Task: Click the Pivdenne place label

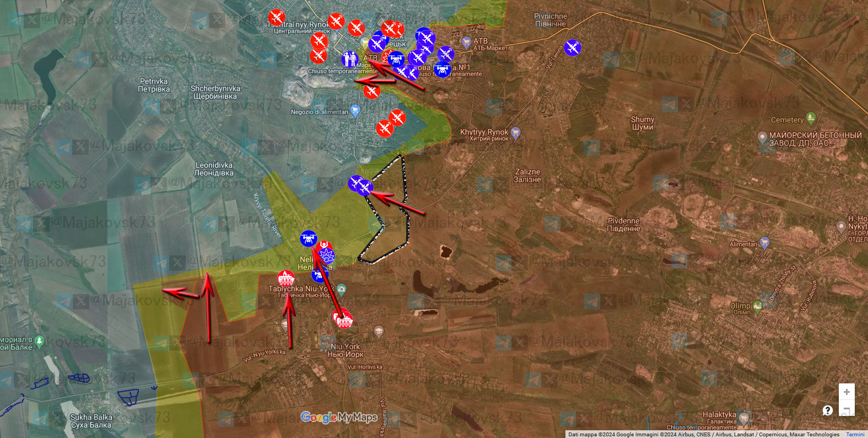Action: 623,225
